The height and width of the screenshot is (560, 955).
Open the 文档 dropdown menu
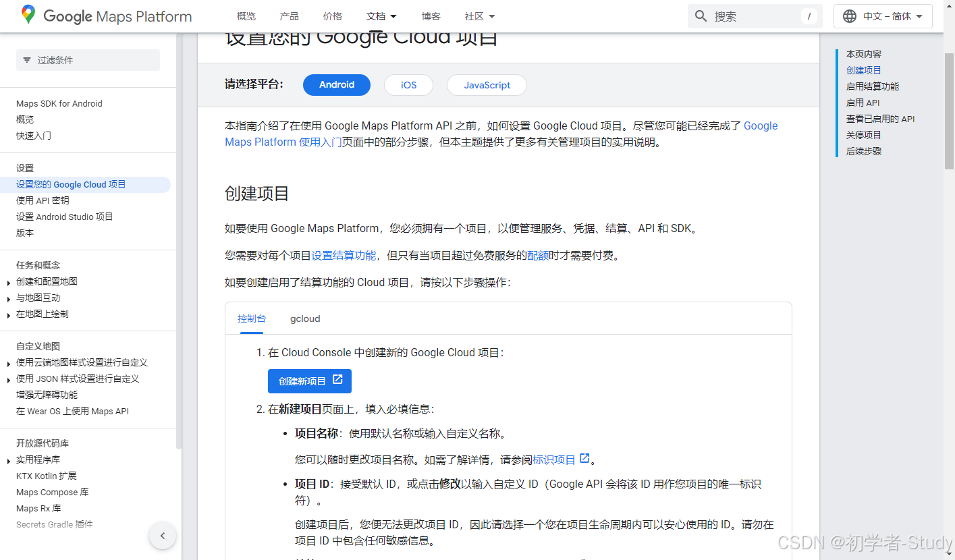click(381, 16)
